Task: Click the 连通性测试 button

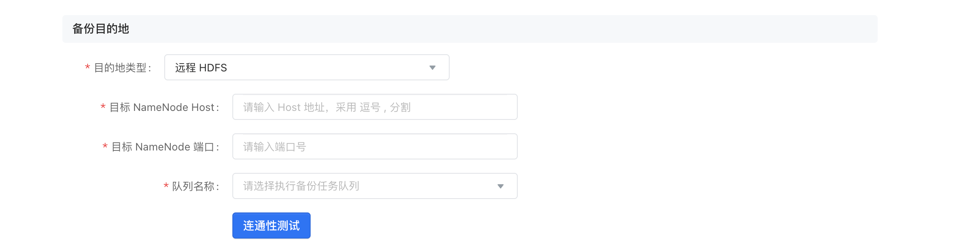Action: 271,225
